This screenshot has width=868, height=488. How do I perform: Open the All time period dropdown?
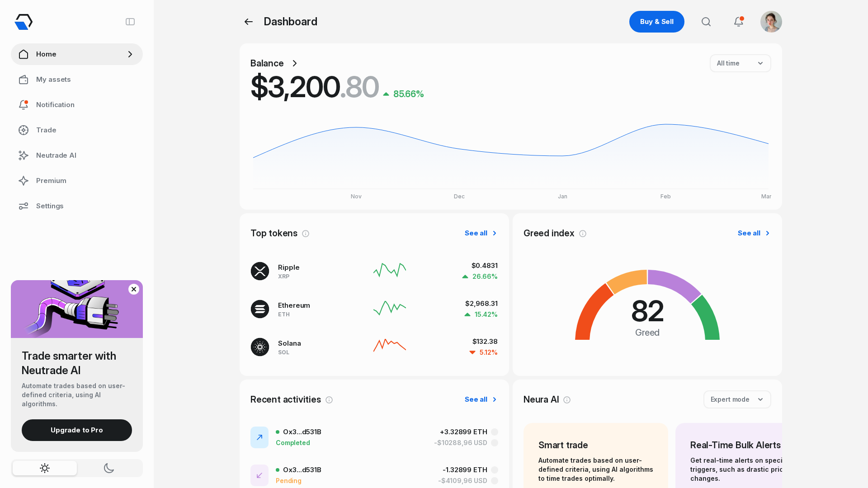click(740, 63)
